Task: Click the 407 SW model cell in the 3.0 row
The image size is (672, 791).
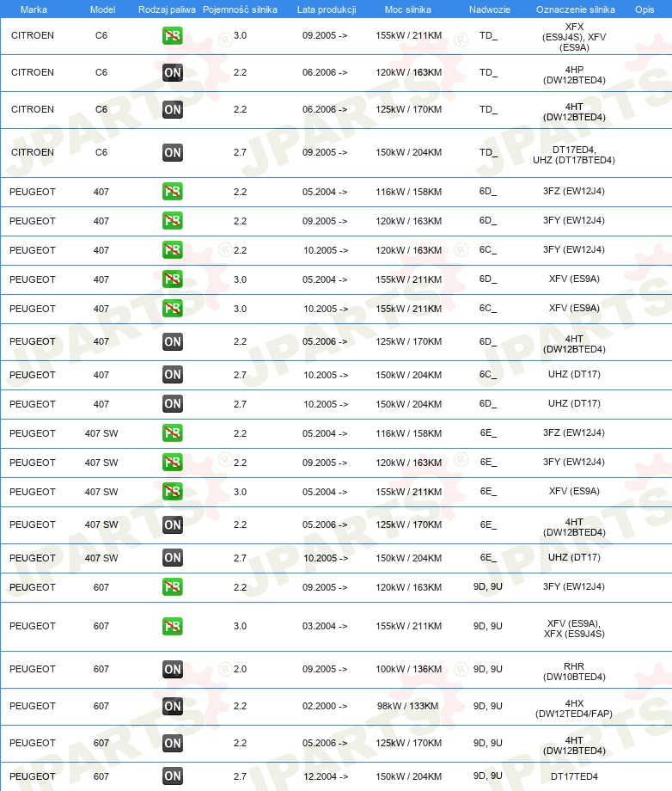Action: 101,492
